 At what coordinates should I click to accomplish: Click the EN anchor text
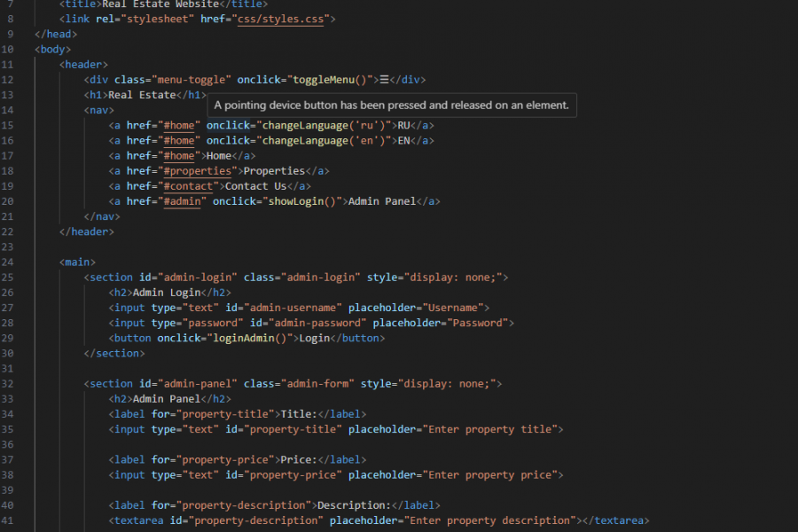(404, 140)
